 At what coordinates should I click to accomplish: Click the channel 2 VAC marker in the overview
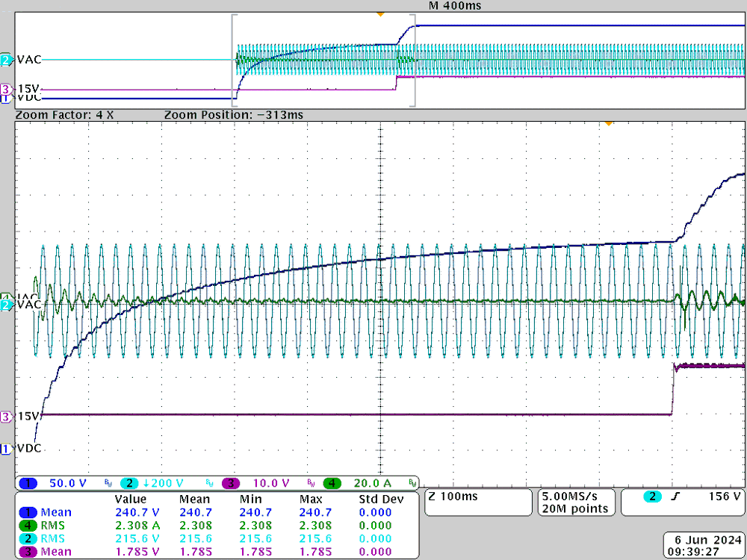click(6, 60)
